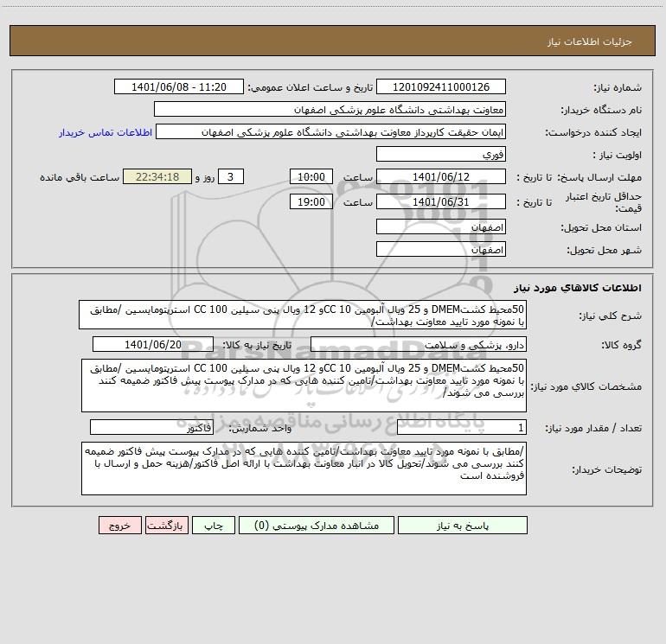Image resolution: width=666 pixels, height=644 pixels.
Task: Click the ساعت باقی مانده label
Action: point(80,177)
